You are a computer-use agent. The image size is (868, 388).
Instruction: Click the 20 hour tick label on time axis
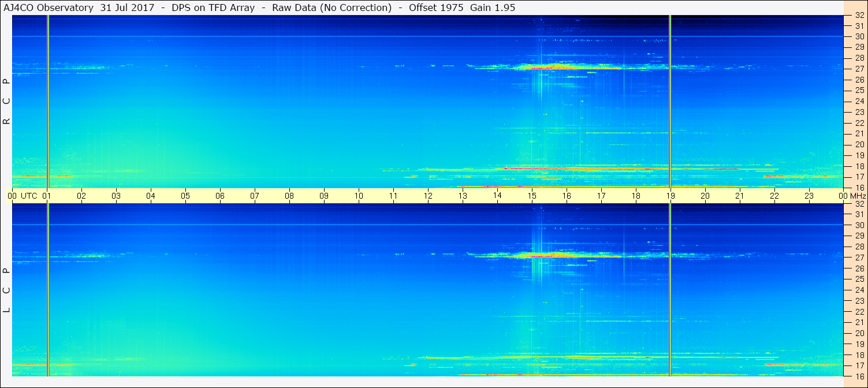point(705,196)
